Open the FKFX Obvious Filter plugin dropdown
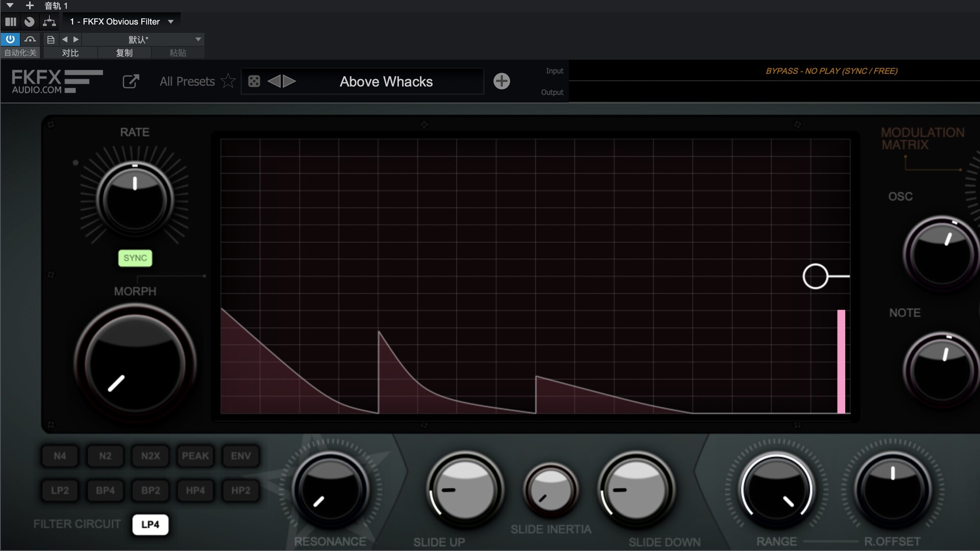This screenshot has width=980, height=551. coord(171,21)
